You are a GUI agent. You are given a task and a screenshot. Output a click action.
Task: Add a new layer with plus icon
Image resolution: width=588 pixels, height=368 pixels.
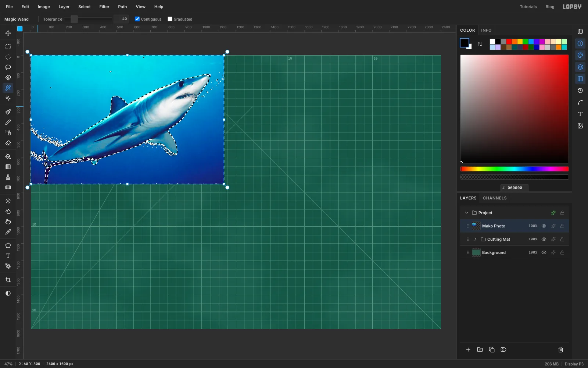(x=468, y=350)
